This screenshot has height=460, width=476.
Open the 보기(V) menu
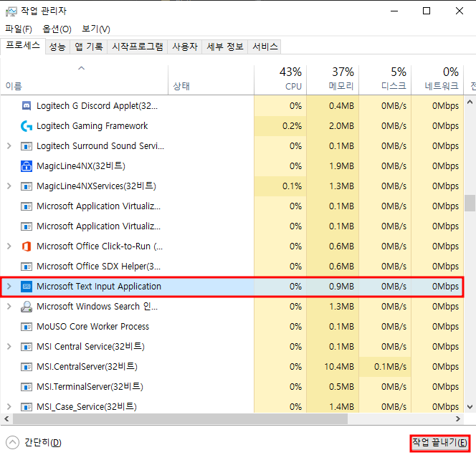(x=96, y=29)
